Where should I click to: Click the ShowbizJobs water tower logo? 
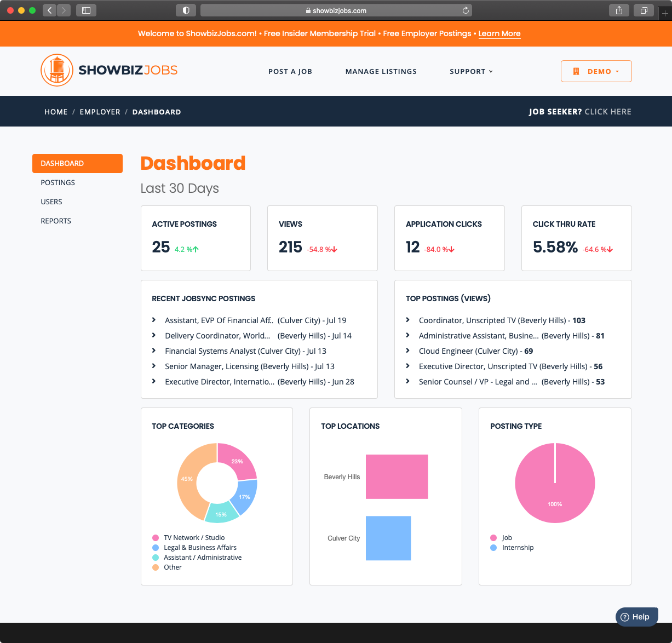57,71
